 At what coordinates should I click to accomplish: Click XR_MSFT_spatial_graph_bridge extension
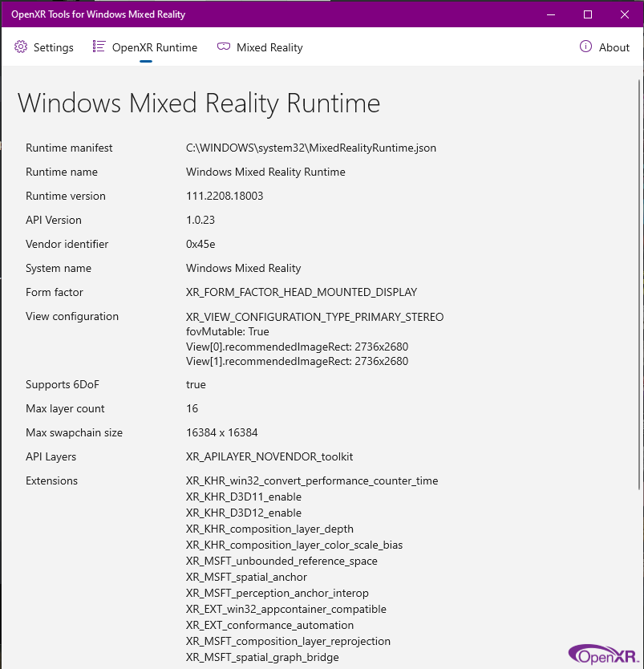(262, 658)
